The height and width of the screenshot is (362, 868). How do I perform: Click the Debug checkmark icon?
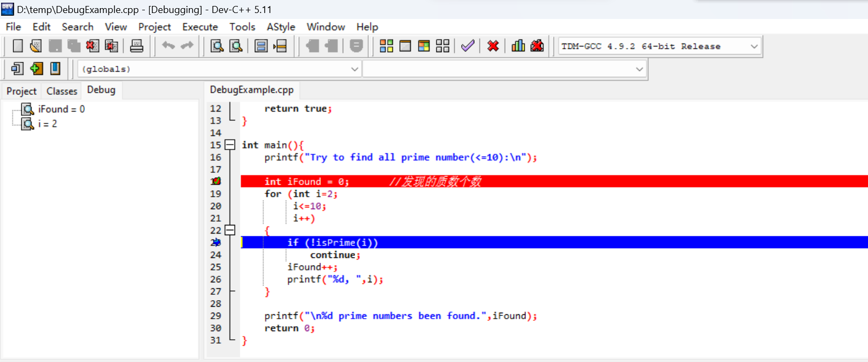pyautogui.click(x=468, y=46)
